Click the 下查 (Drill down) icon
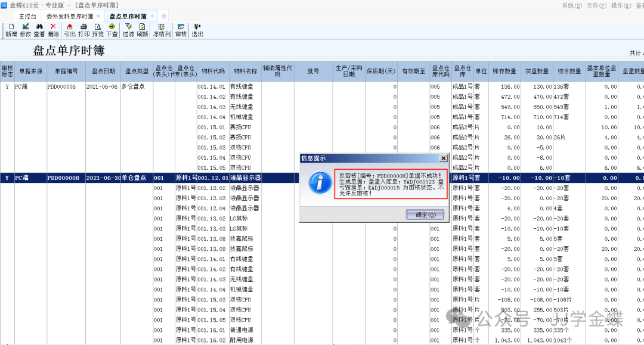 (x=112, y=30)
